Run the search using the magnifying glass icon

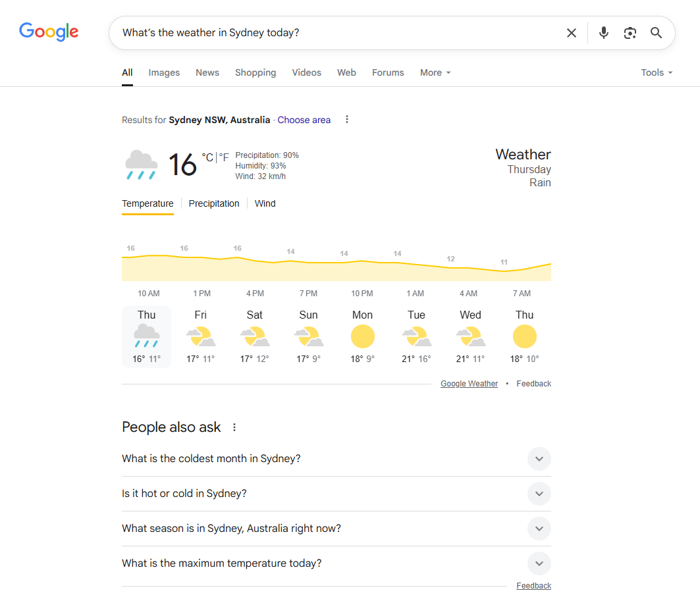tap(656, 32)
